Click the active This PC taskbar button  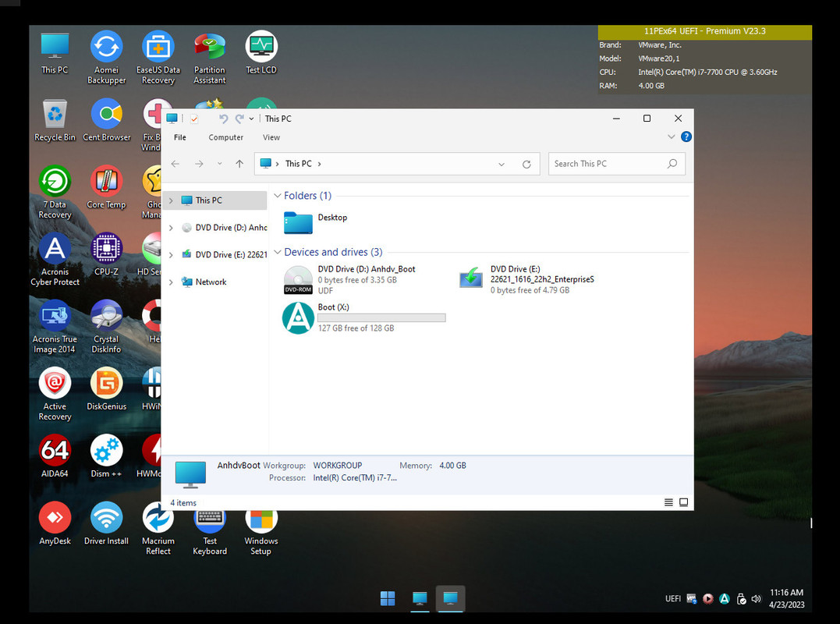point(451,598)
